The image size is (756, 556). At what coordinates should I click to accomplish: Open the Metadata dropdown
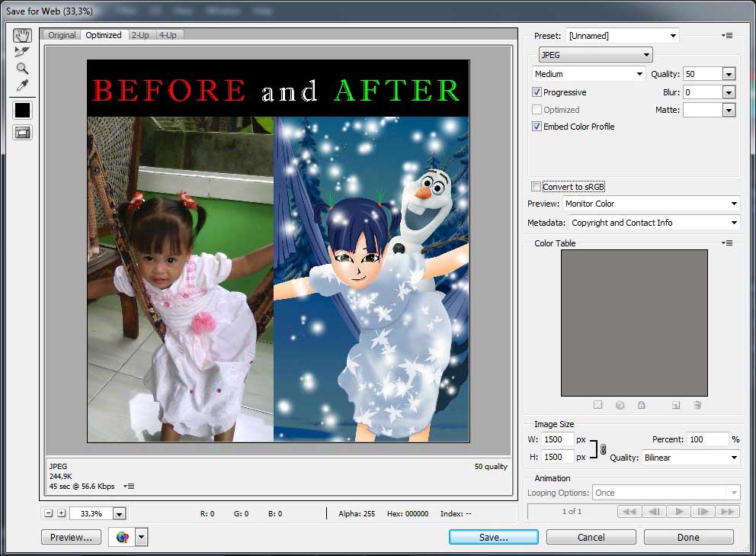(654, 223)
